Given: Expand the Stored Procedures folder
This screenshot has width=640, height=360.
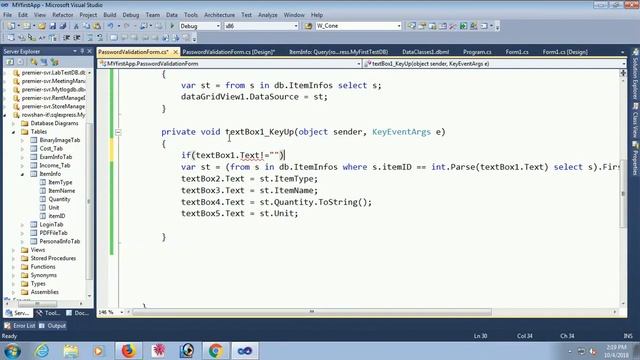Looking at the screenshot, I should tap(13, 258).
